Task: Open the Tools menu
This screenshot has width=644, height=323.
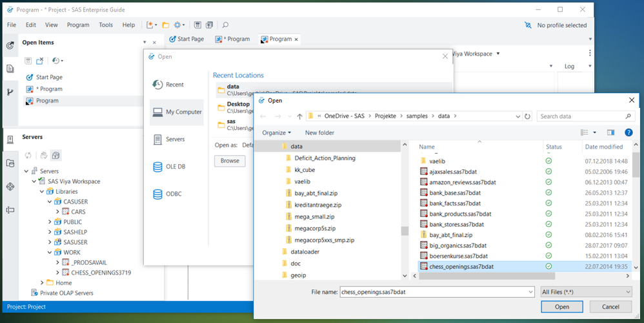Action: coord(106,25)
